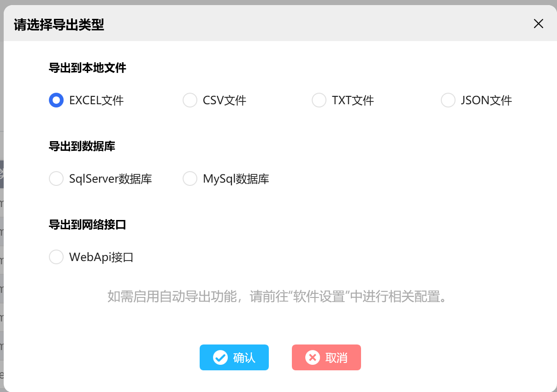Click the 导出到数据库 section heading
This screenshot has width=557, height=392.
[x=82, y=147]
